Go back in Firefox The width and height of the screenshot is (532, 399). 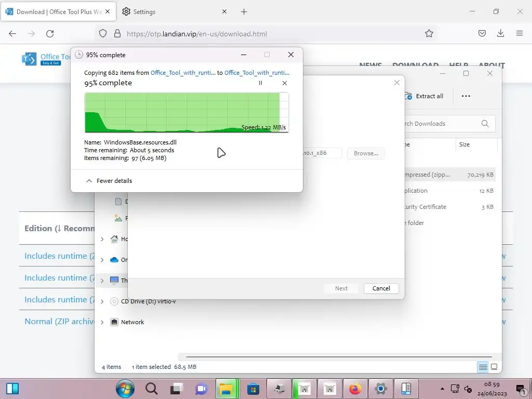(12, 34)
